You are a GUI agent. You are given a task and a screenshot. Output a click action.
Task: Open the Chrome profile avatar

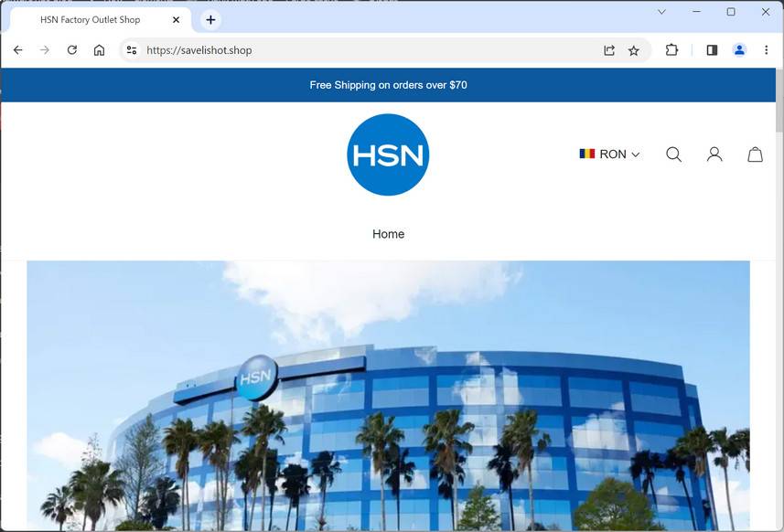click(739, 50)
